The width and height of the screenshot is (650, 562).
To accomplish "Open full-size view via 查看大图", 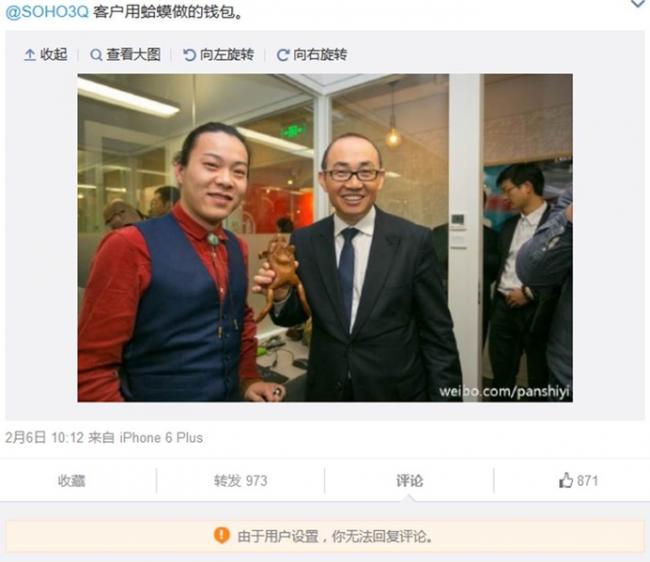I will [x=133, y=55].
